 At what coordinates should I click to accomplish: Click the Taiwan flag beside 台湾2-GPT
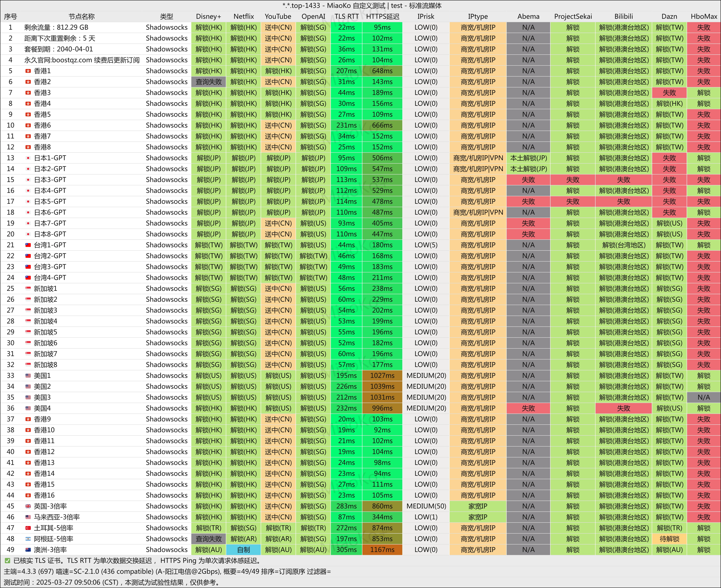[x=28, y=256]
